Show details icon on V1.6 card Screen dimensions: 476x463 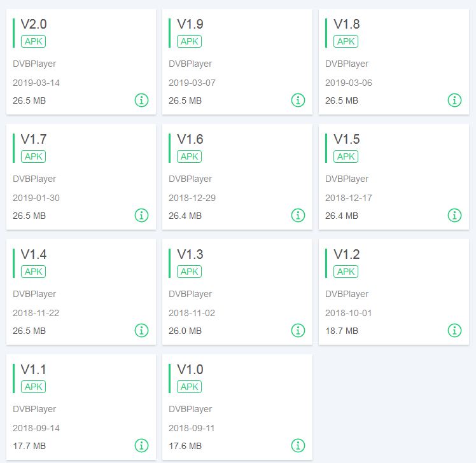(298, 216)
